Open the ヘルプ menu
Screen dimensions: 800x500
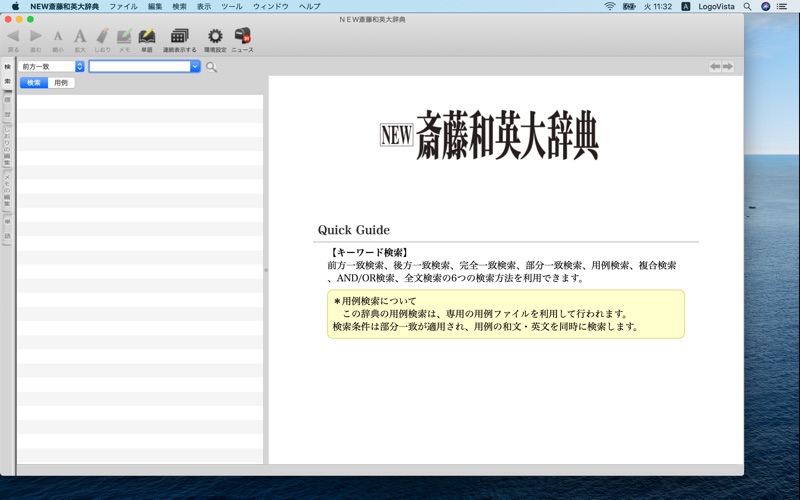(310, 6)
